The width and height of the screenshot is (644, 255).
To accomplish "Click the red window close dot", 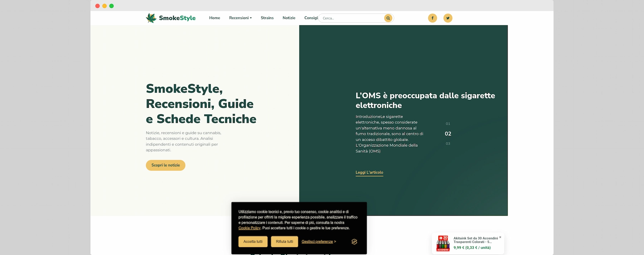I will pyautogui.click(x=97, y=6).
